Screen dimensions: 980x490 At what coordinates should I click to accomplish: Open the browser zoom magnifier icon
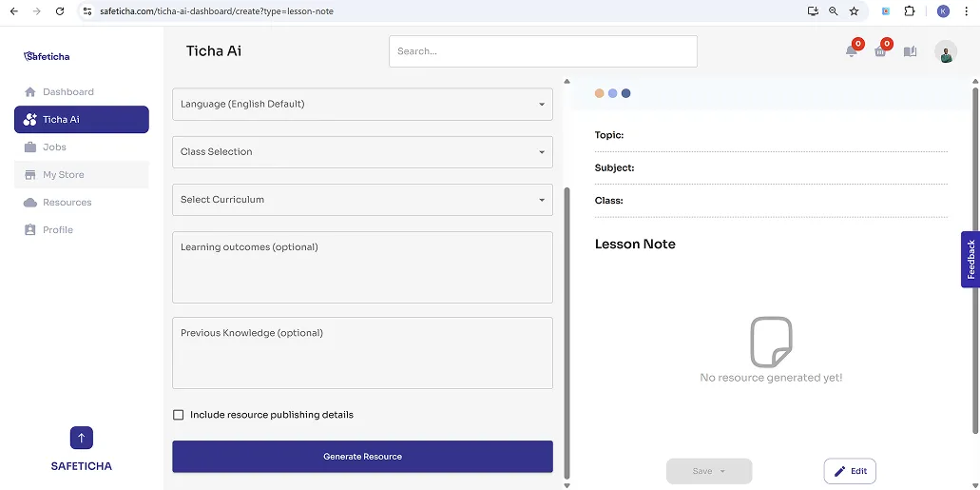[x=833, y=11]
